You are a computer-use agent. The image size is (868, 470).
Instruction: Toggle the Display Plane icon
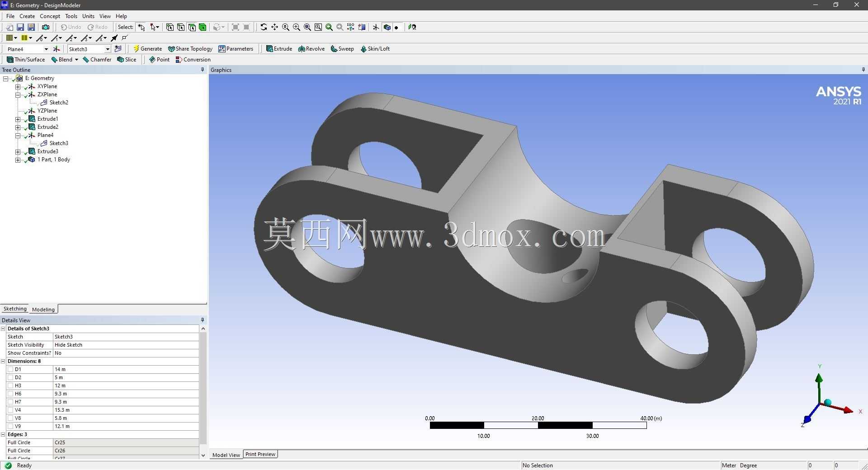tap(376, 27)
